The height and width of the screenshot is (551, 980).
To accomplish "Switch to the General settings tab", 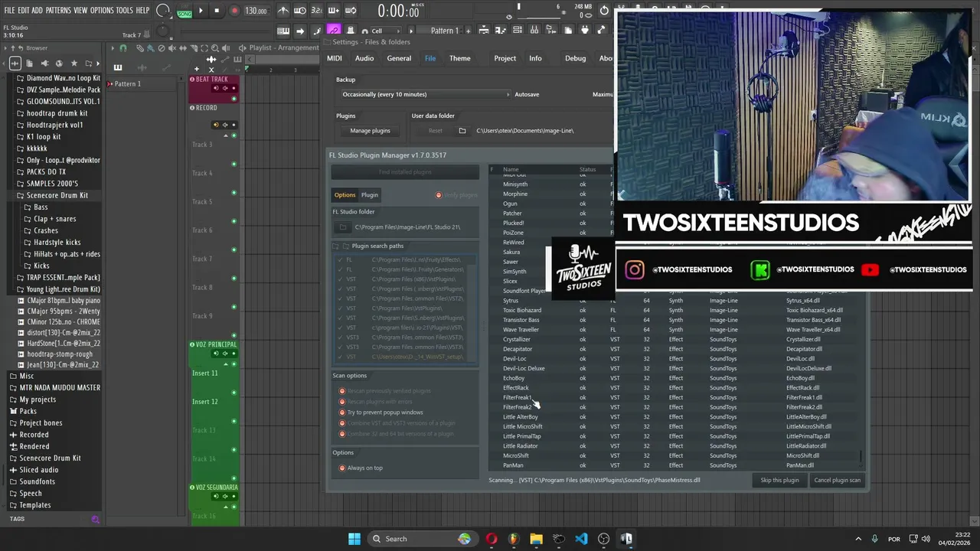I will [399, 58].
